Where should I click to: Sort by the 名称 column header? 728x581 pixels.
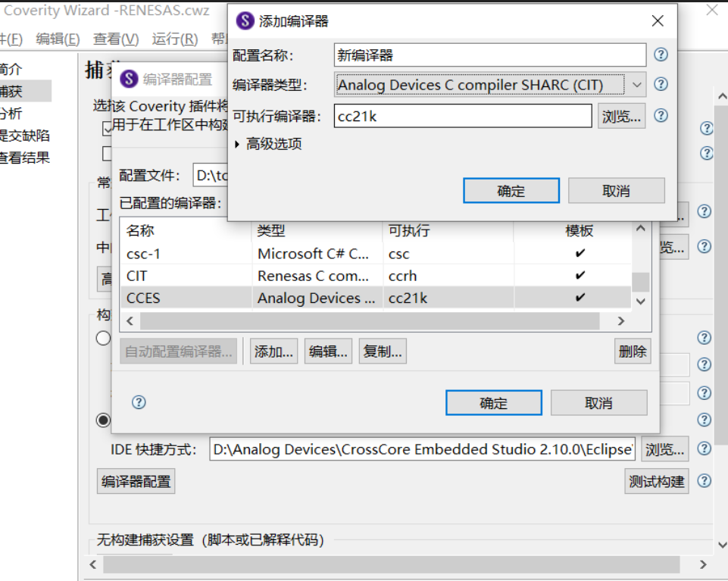click(x=186, y=230)
